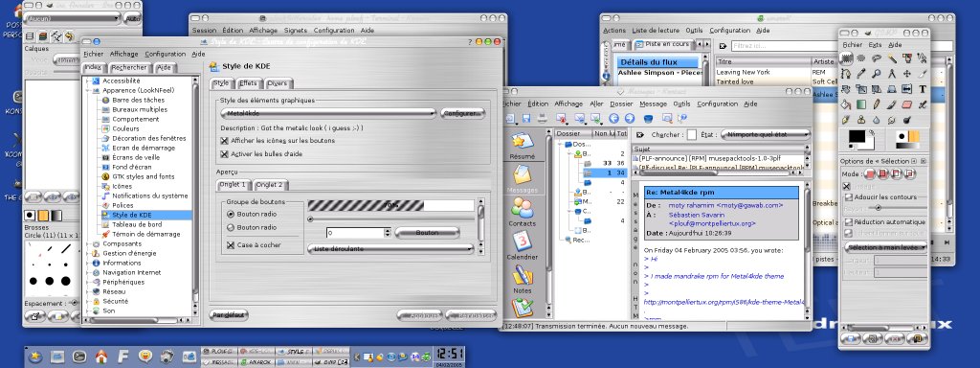Click the camera screenshot icon in taskbar
Viewport: 980px width, 368px height.
point(167,356)
